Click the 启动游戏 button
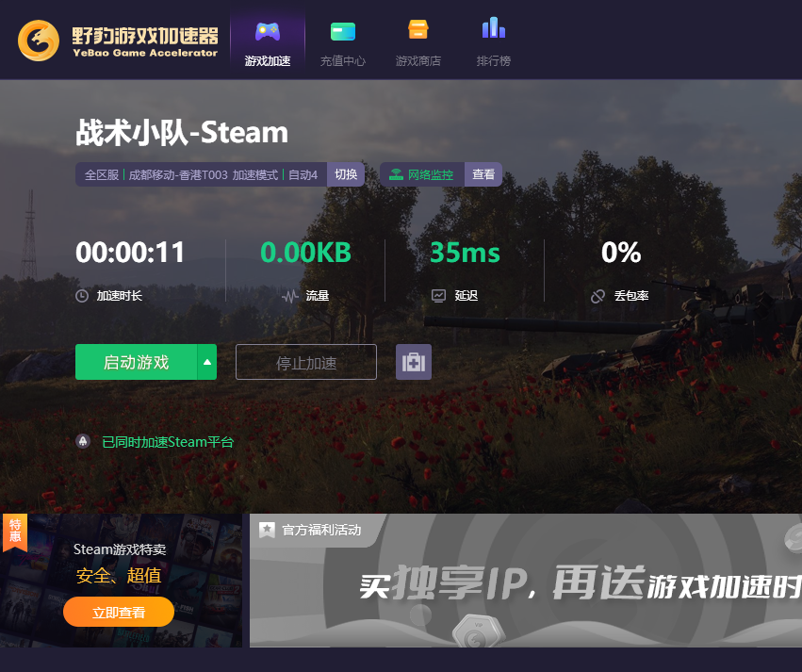The height and width of the screenshot is (672, 802). pyautogui.click(x=136, y=362)
